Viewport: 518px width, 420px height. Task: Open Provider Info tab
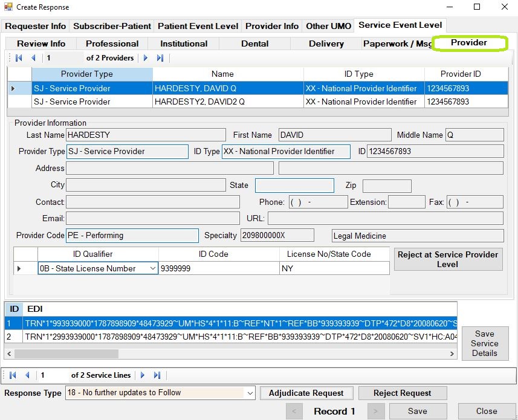click(272, 26)
